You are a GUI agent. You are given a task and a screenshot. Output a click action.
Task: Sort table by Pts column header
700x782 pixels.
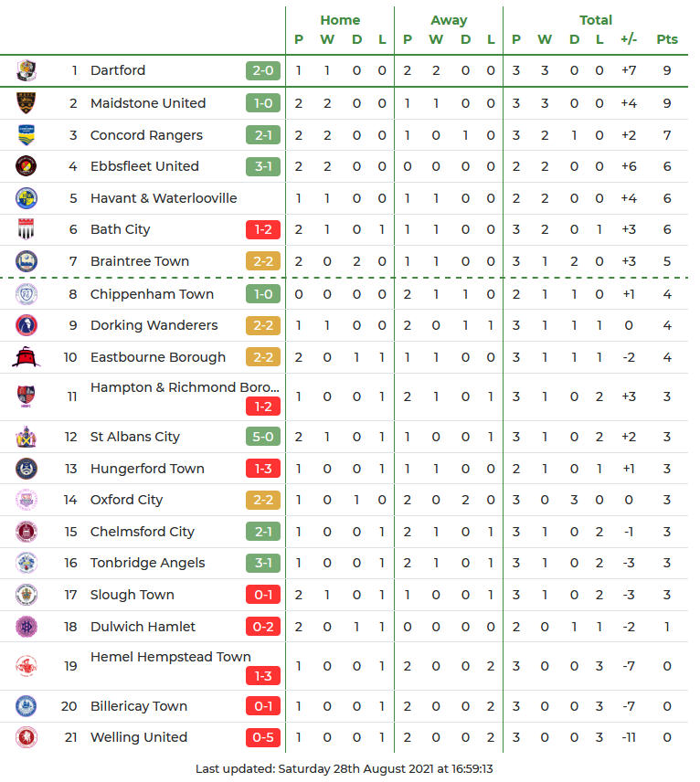pyautogui.click(x=667, y=39)
